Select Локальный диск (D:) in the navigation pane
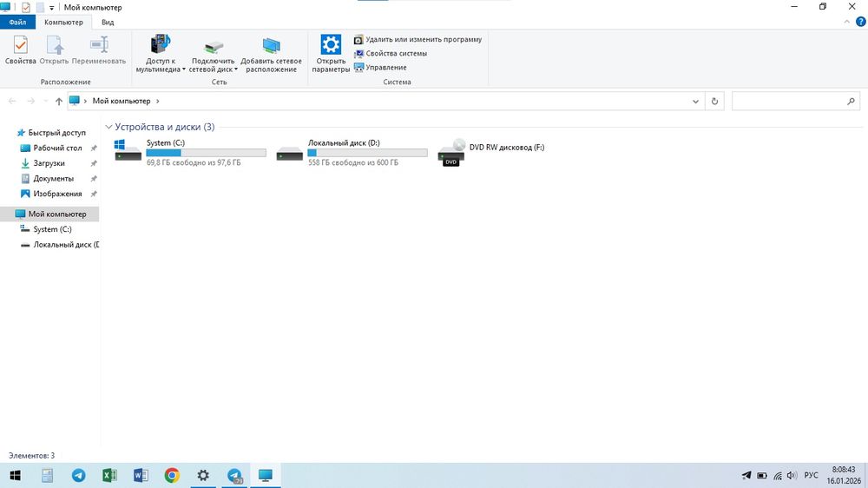 click(x=60, y=244)
